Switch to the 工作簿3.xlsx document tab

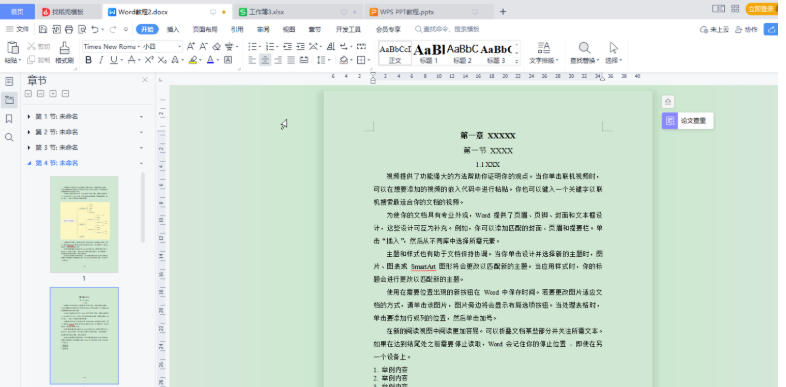coord(298,12)
